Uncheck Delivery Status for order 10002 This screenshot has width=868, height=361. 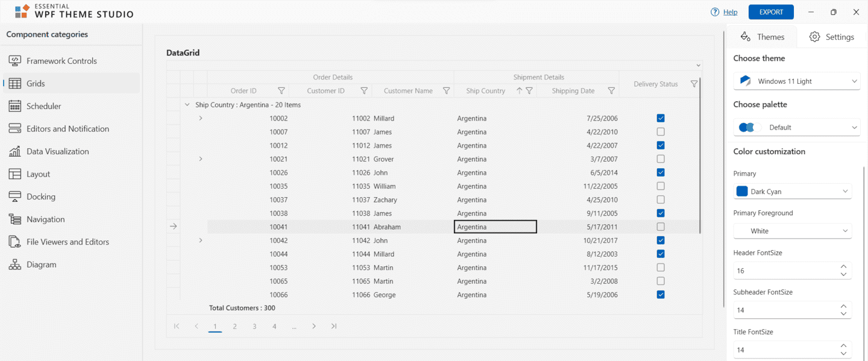coord(661,119)
